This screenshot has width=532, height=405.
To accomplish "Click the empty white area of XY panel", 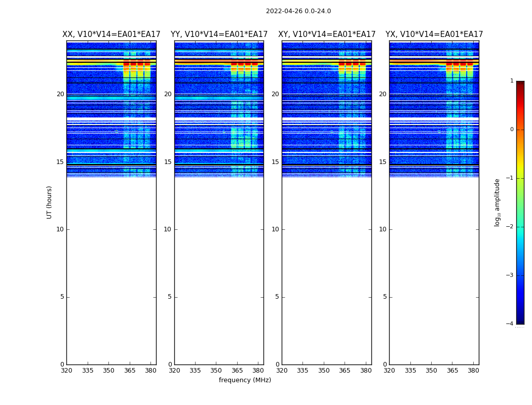I will point(327,268).
